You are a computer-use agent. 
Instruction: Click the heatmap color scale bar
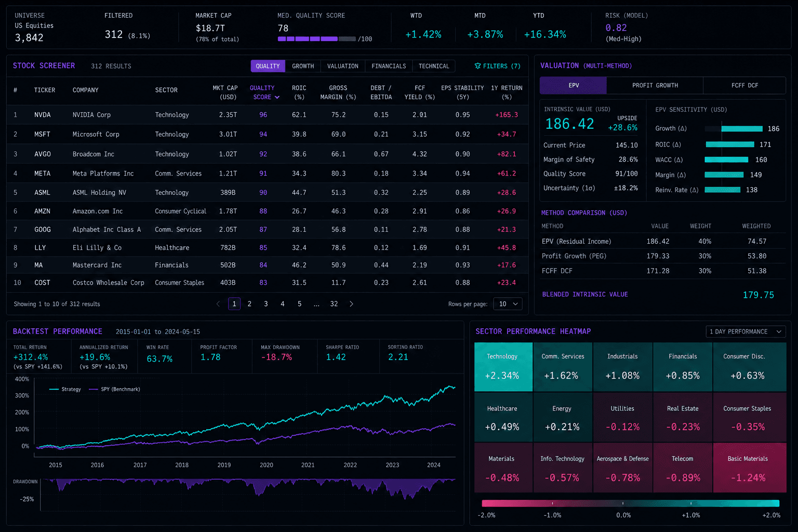tap(631, 503)
